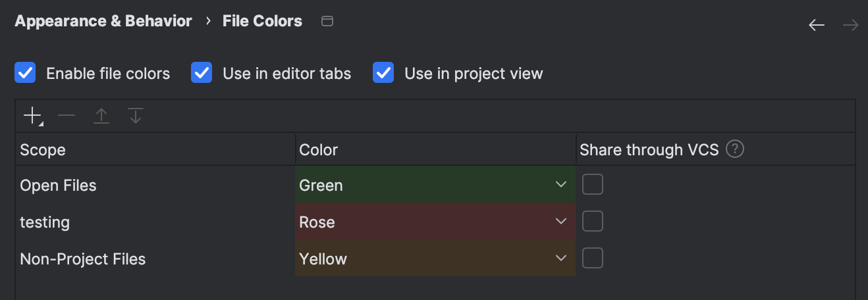868x300 pixels.
Task: Go back with the left arrow
Action: click(x=817, y=25)
